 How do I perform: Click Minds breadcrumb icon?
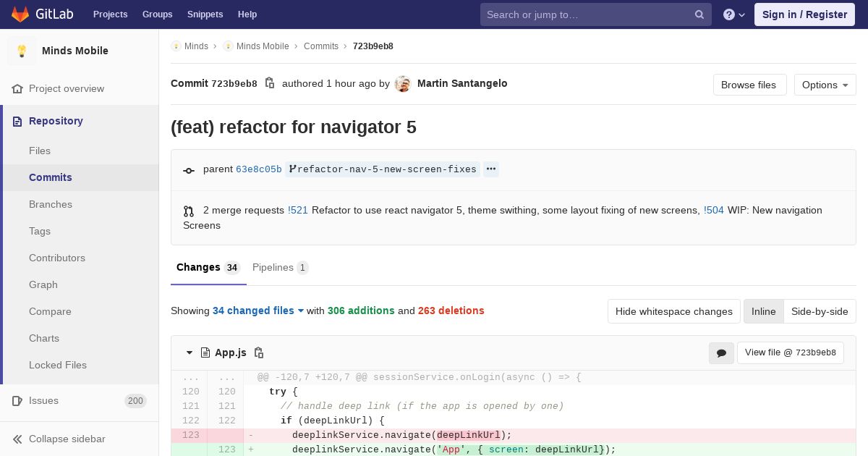coord(176,46)
